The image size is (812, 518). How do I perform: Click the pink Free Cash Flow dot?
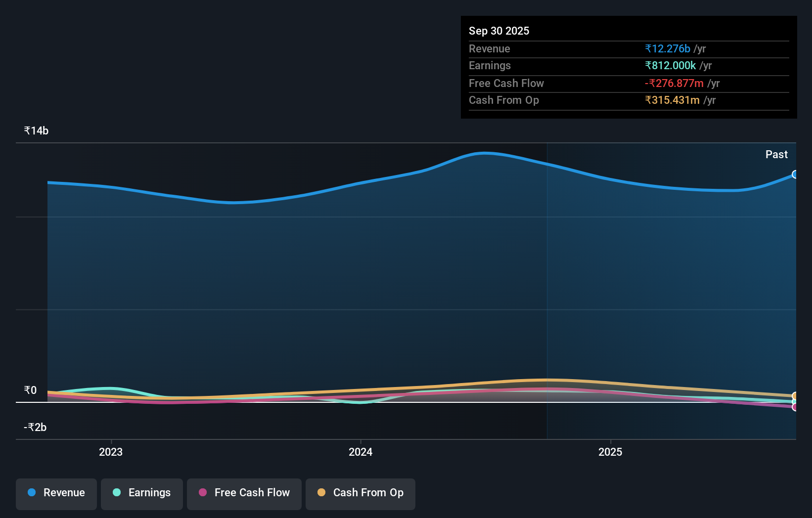click(203, 493)
